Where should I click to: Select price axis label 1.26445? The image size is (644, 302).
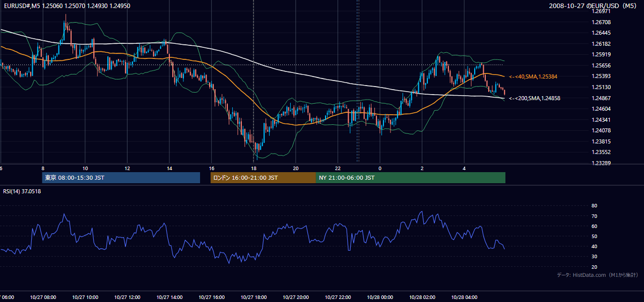pyautogui.click(x=601, y=33)
